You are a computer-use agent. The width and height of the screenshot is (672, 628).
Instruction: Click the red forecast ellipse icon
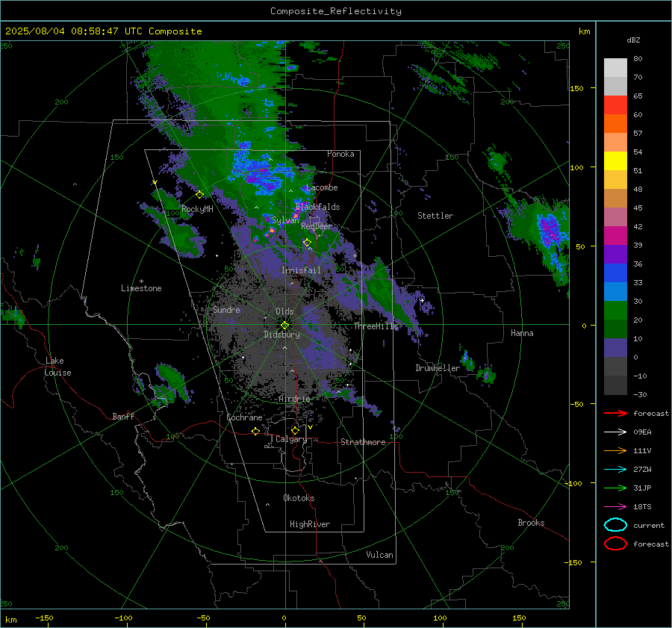[x=615, y=544]
